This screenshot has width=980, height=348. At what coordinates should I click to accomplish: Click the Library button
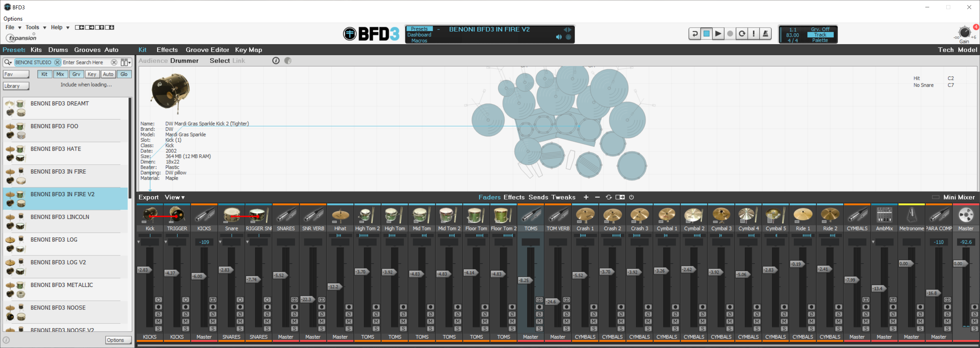[x=16, y=86]
